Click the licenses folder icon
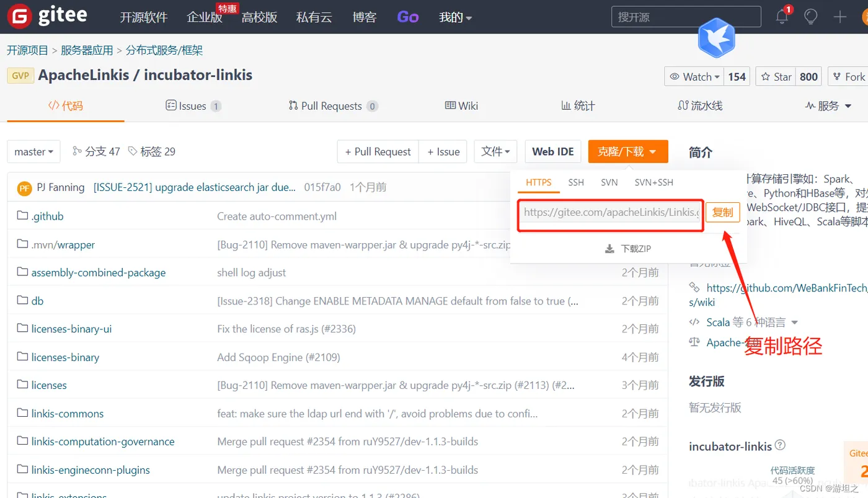This screenshot has height=498, width=868. tap(23, 385)
